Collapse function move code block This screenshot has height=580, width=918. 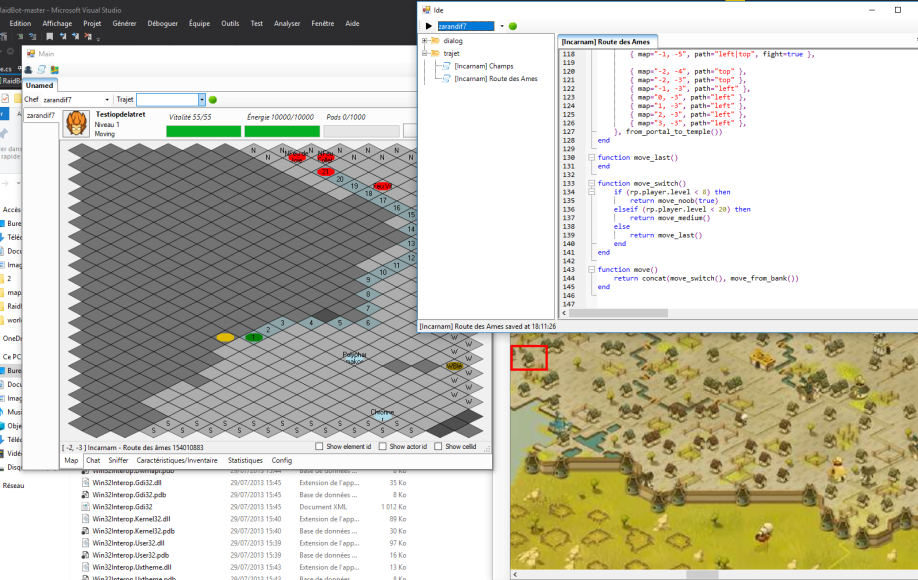point(592,270)
